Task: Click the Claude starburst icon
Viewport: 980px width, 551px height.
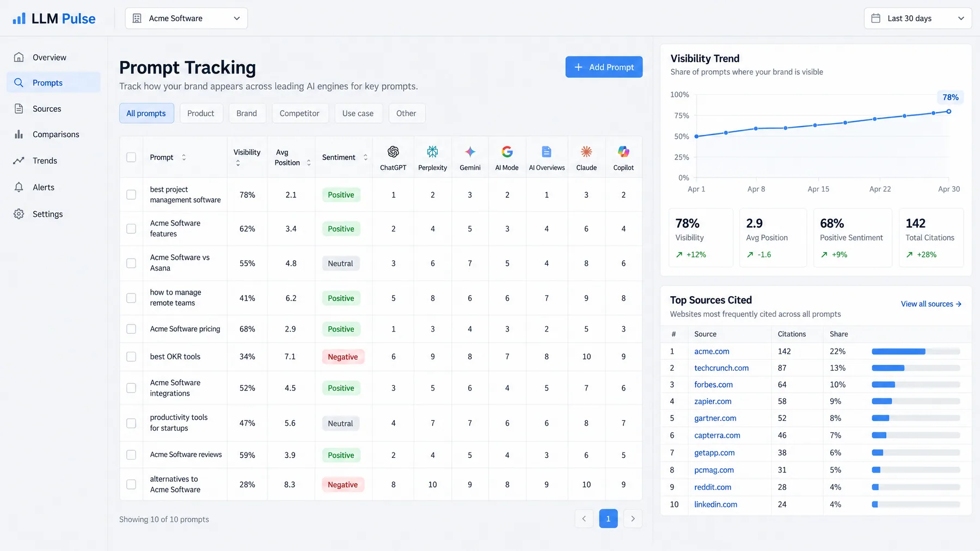Action: (586, 151)
